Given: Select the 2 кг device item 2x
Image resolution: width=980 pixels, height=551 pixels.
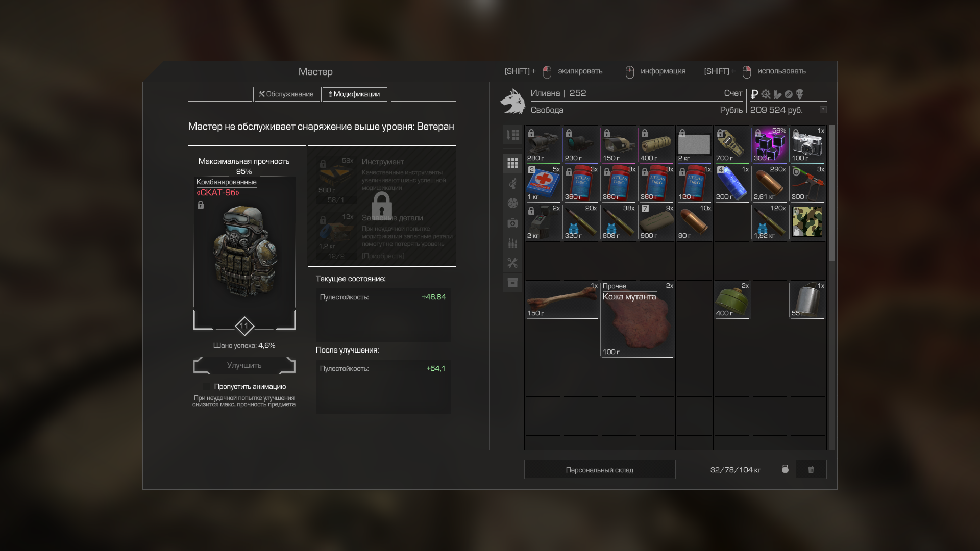Looking at the screenshot, I should click(x=543, y=222).
